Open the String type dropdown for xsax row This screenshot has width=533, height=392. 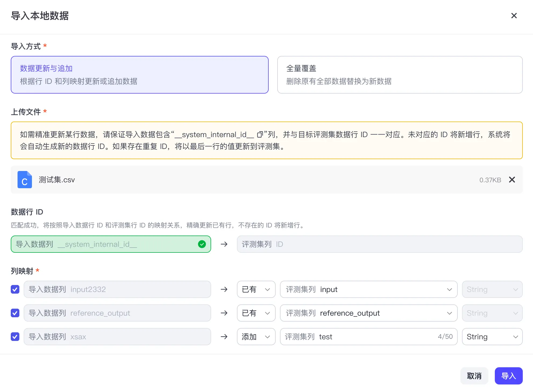point(492,337)
